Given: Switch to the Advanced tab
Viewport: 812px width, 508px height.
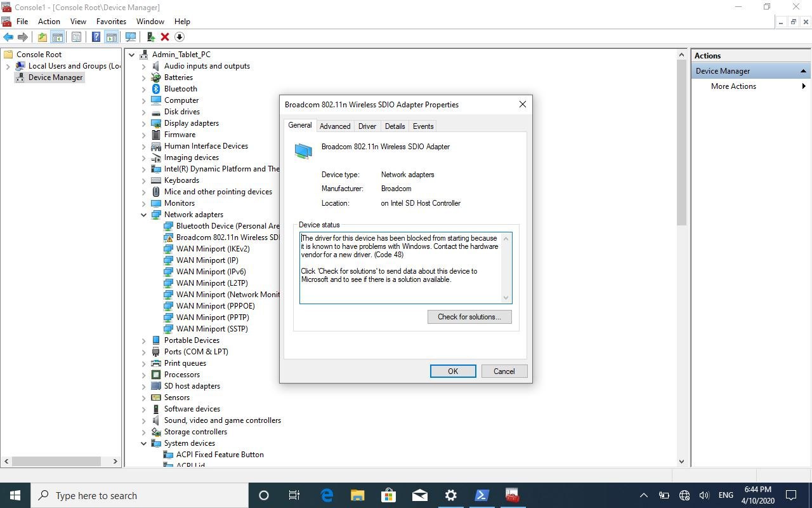Looking at the screenshot, I should [335, 126].
